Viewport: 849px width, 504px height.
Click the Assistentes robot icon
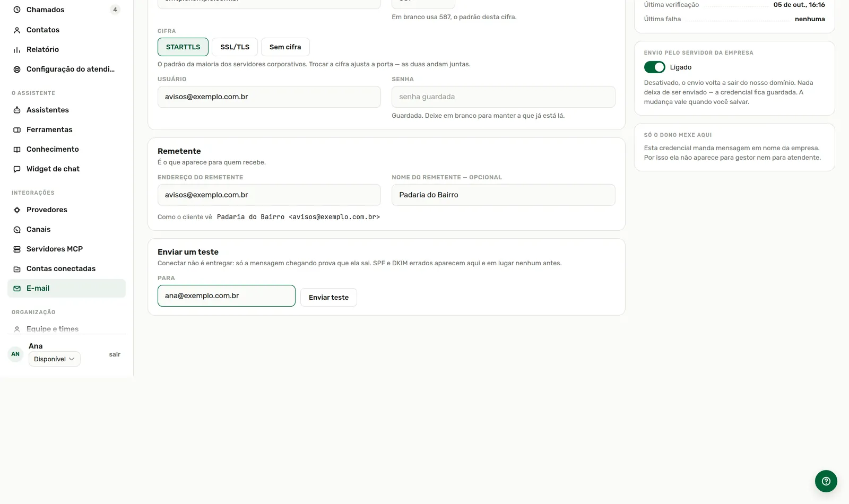(17, 110)
